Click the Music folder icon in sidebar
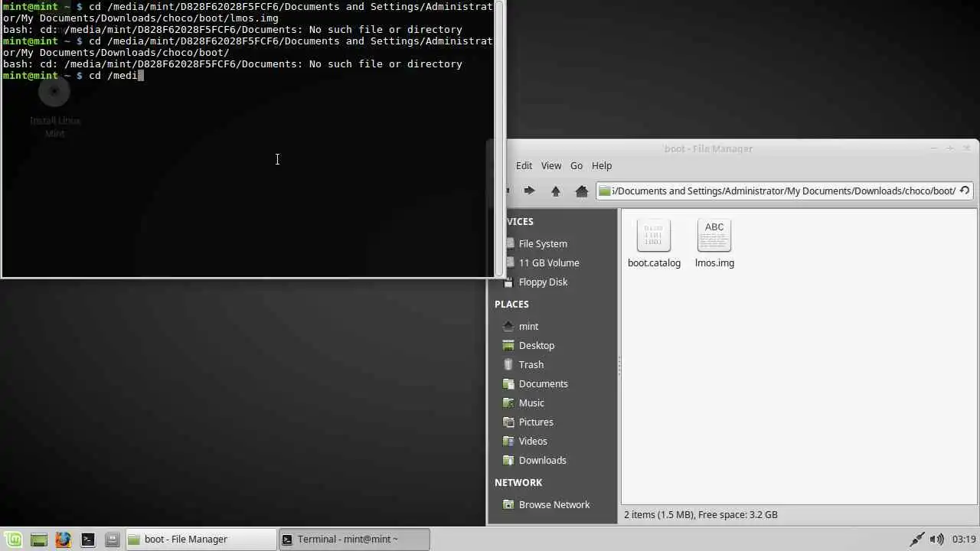Screen dimensions: 980x551 (x=508, y=403)
